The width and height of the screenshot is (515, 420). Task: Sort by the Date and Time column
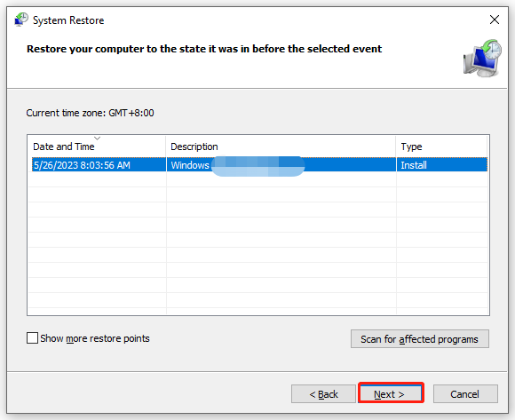(x=97, y=147)
